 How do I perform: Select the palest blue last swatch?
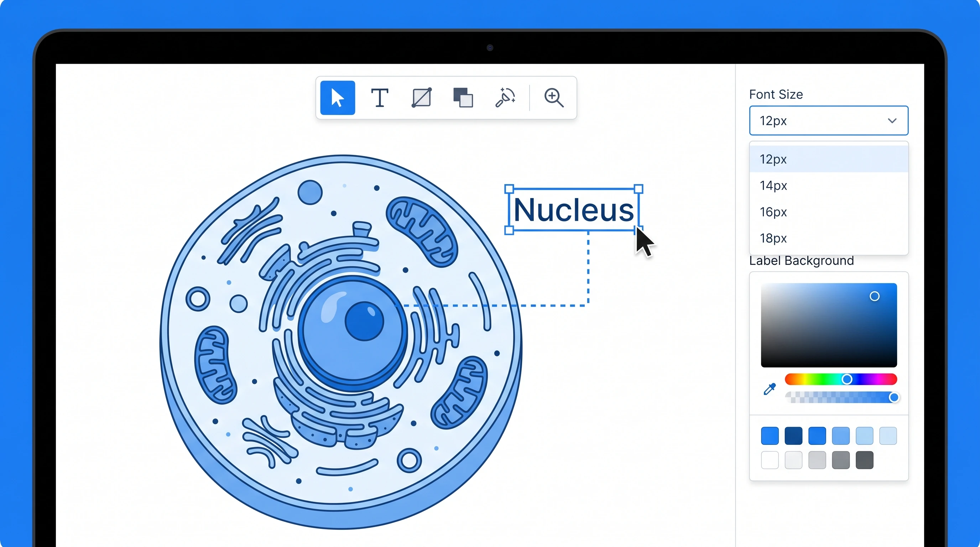[x=888, y=436]
